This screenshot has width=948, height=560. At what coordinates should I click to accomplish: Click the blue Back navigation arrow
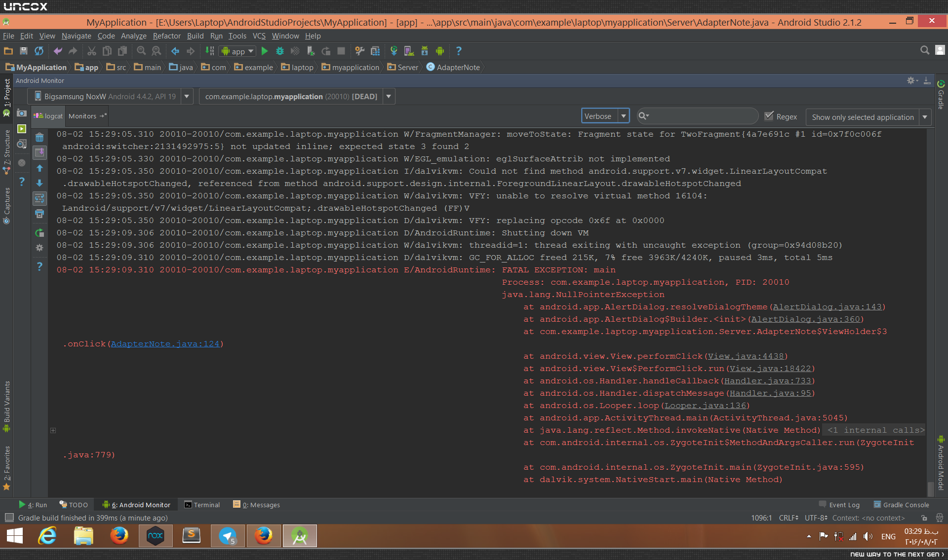tap(175, 51)
